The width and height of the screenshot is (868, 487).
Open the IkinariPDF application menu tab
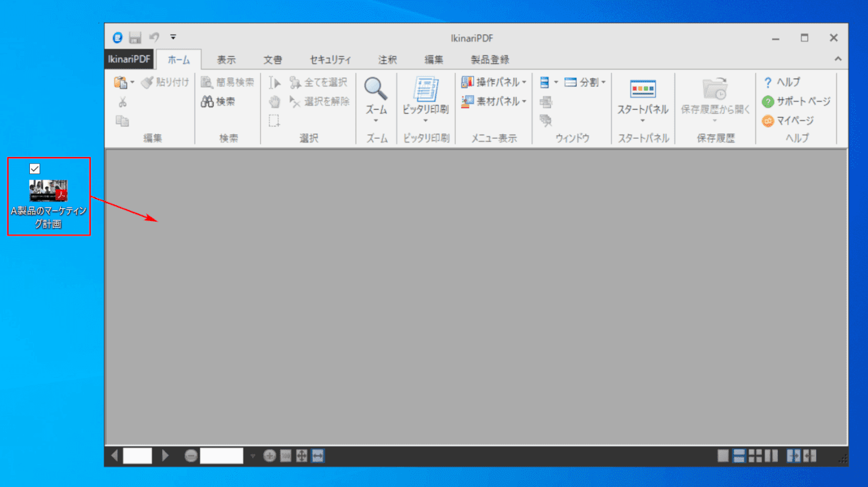pyautogui.click(x=129, y=59)
